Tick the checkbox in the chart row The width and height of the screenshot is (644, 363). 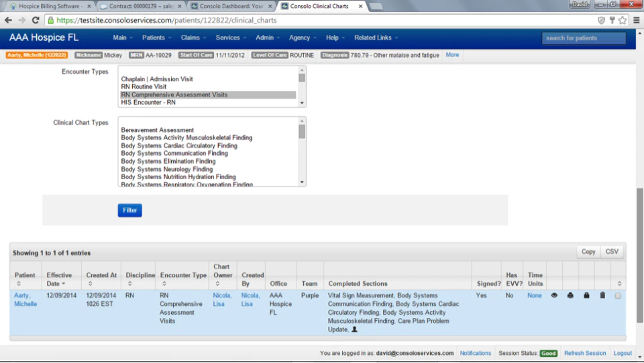(618, 296)
